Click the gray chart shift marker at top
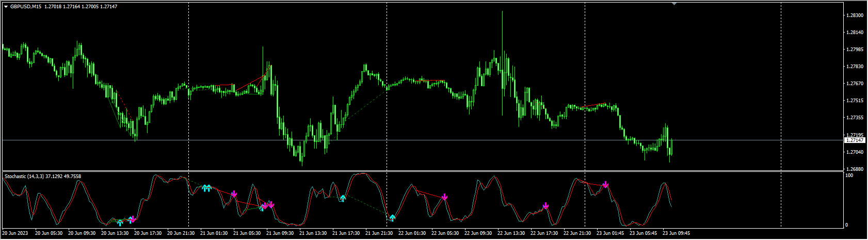Image resolution: width=868 pixels, height=240 pixels. click(x=673, y=4)
